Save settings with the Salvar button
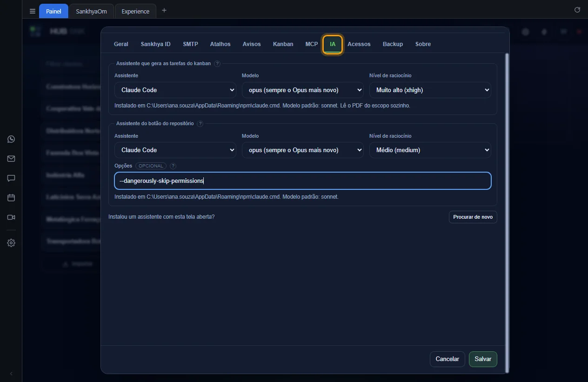This screenshot has height=382, width=588. [x=483, y=359]
